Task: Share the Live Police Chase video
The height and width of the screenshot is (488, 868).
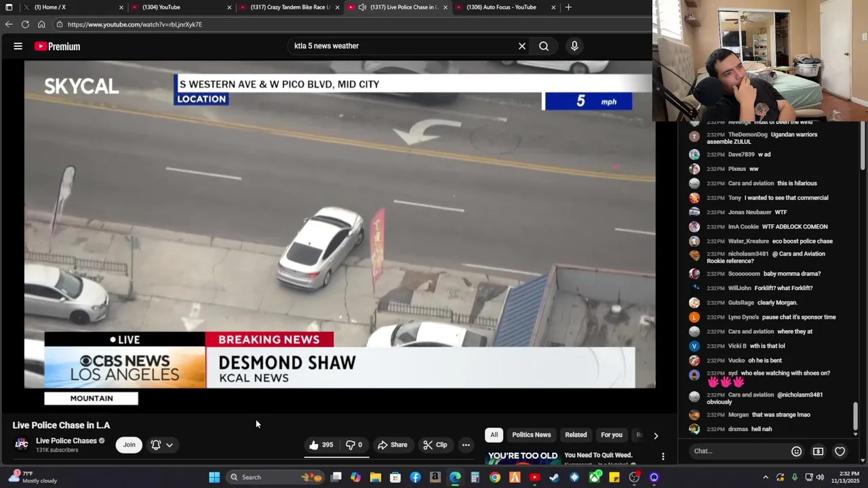Action: [x=393, y=445]
